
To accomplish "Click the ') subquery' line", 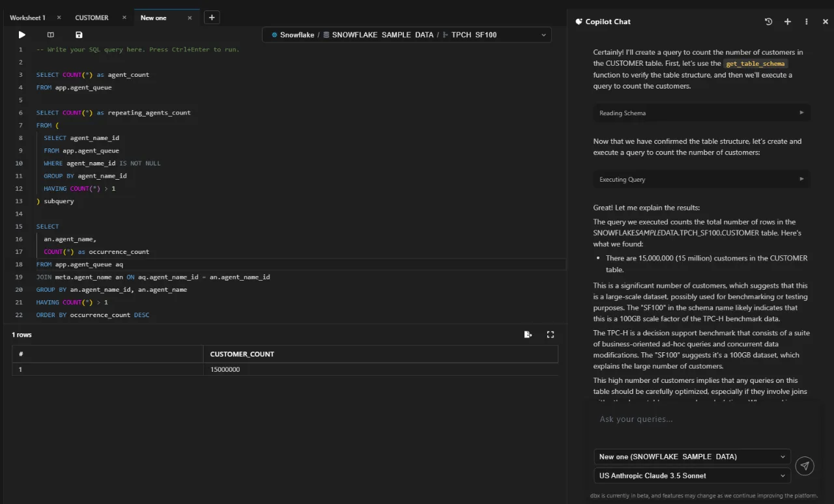I will click(x=55, y=201).
